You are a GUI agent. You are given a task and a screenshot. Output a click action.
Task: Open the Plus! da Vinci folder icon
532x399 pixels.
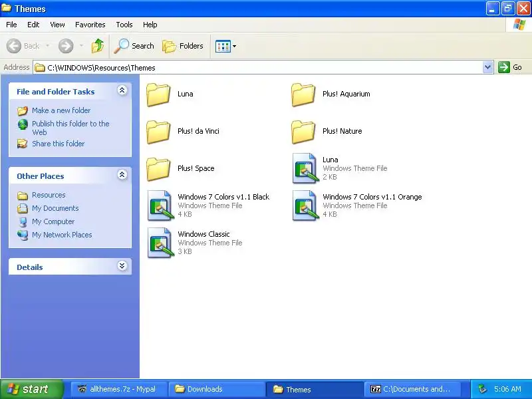(158, 132)
